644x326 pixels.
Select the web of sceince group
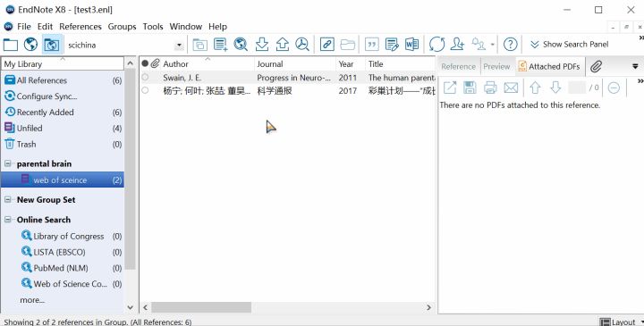tap(63, 180)
